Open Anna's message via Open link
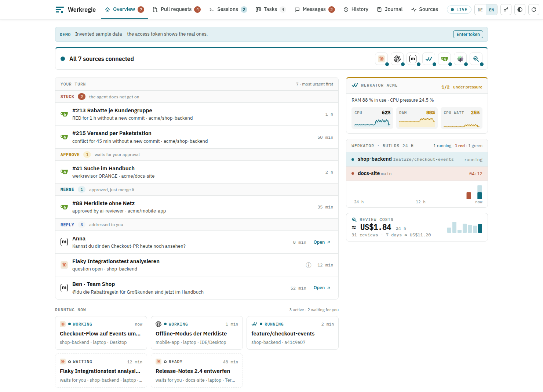The image size is (543, 392). (x=322, y=242)
